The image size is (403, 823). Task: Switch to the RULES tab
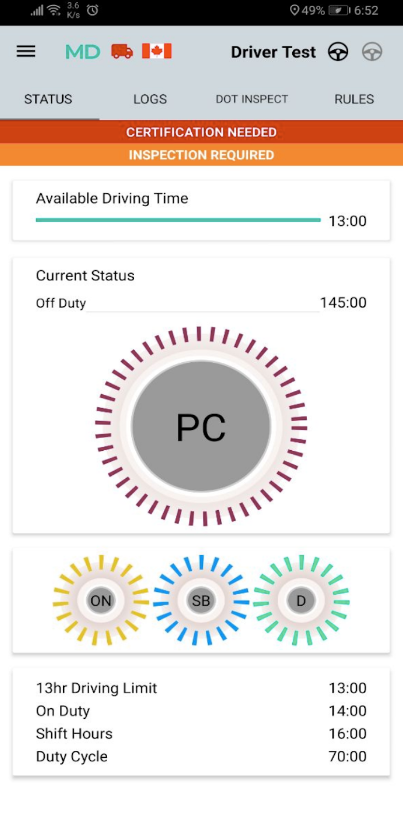pyautogui.click(x=354, y=99)
